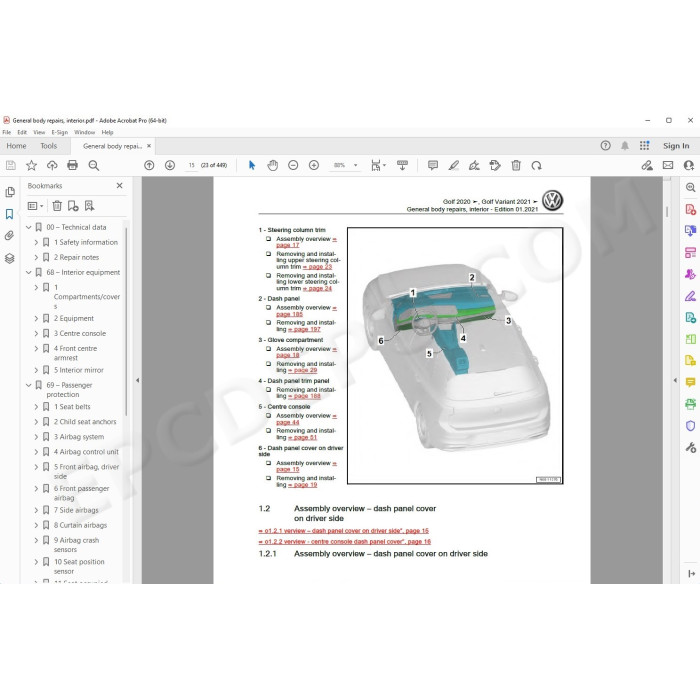Click the upload to cloud icon
The image size is (700, 700).
point(52,166)
